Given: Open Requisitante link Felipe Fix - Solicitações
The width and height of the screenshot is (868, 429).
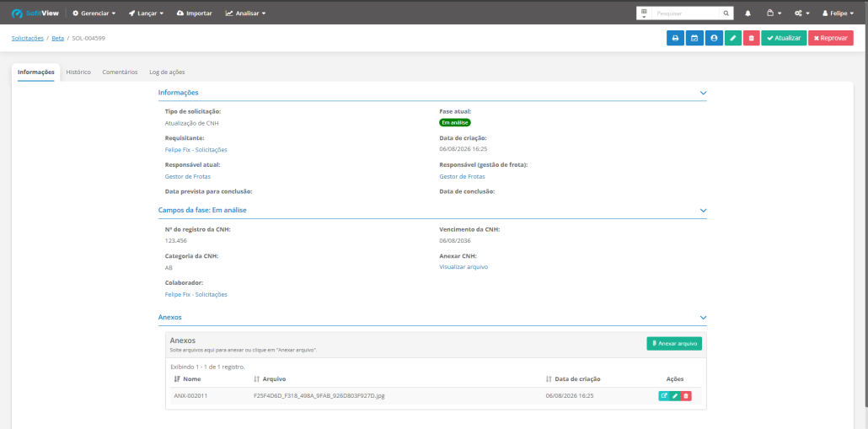Looking at the screenshot, I should (x=196, y=150).
